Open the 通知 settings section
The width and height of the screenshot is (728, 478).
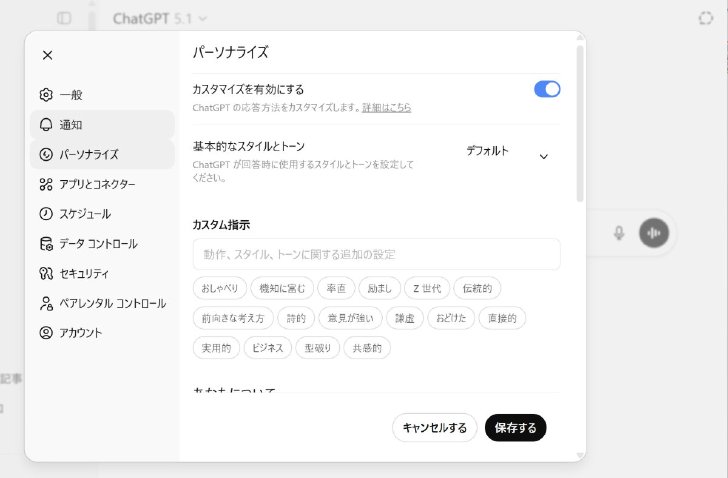[x=102, y=124]
